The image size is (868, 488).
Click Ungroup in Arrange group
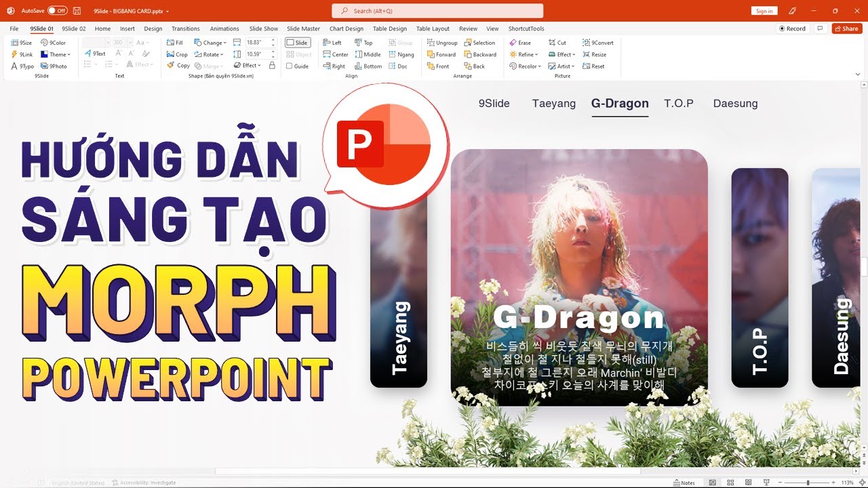click(x=442, y=43)
